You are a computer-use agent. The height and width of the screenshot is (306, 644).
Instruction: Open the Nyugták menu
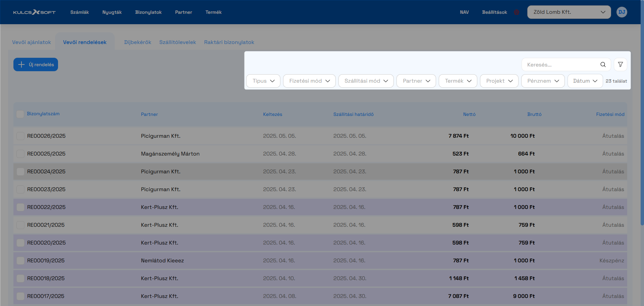pyautogui.click(x=112, y=12)
